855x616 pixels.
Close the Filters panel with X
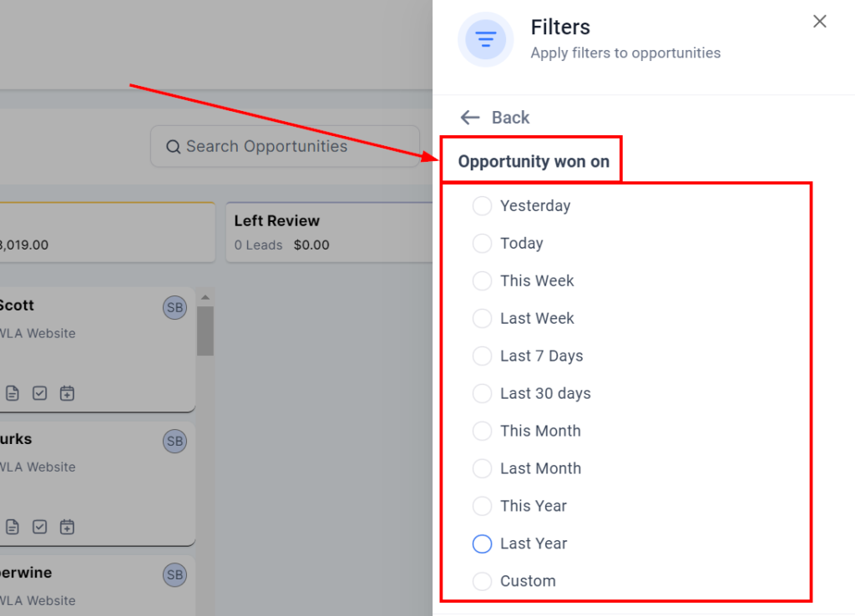click(x=820, y=22)
